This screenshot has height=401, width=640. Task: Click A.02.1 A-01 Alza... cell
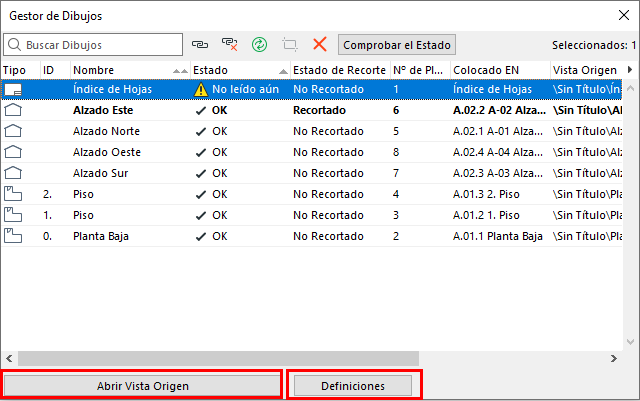pyautogui.click(x=498, y=131)
